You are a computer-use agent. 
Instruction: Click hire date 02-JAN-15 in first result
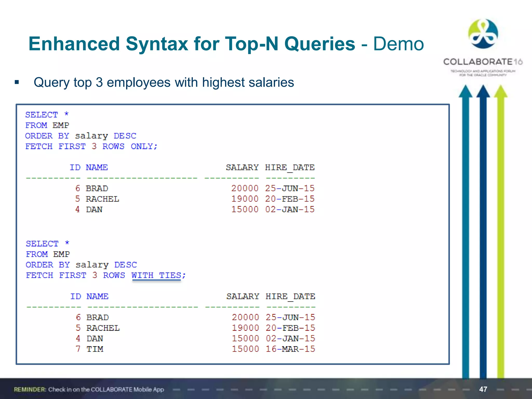coord(290,209)
